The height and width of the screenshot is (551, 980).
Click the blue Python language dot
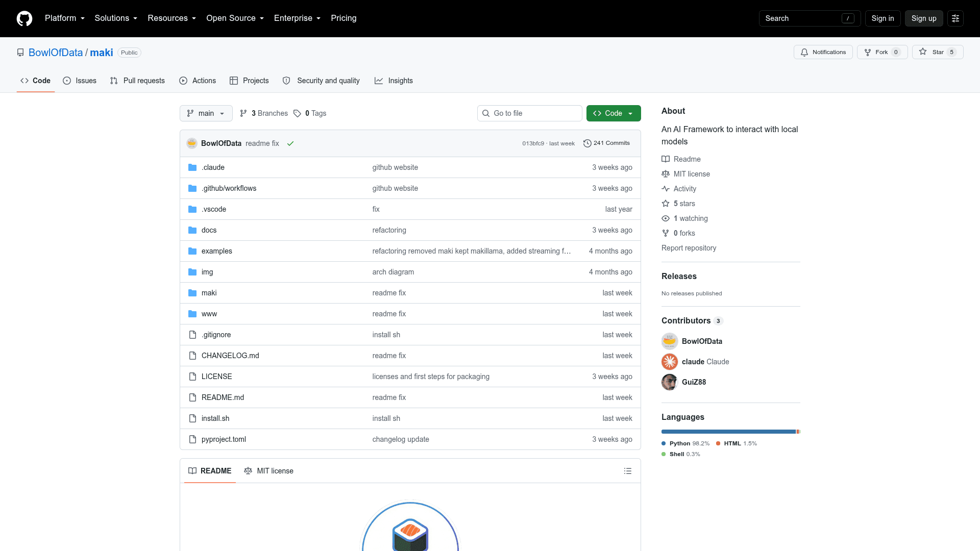click(x=664, y=443)
